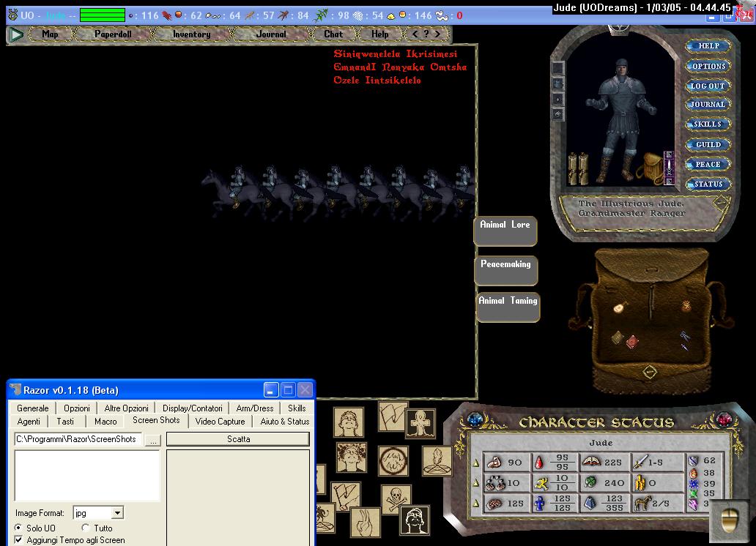Open the Map from the top menu bar
This screenshot has width=756, height=546.
50,34
